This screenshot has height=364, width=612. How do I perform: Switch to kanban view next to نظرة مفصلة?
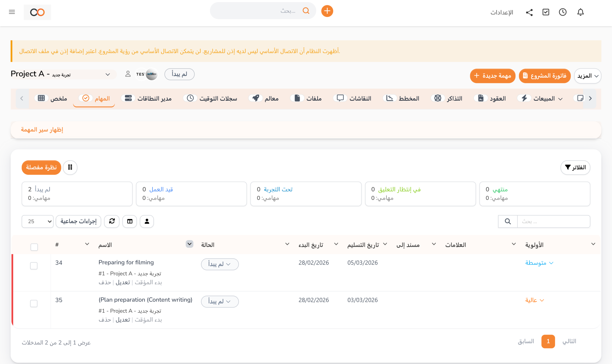point(70,167)
